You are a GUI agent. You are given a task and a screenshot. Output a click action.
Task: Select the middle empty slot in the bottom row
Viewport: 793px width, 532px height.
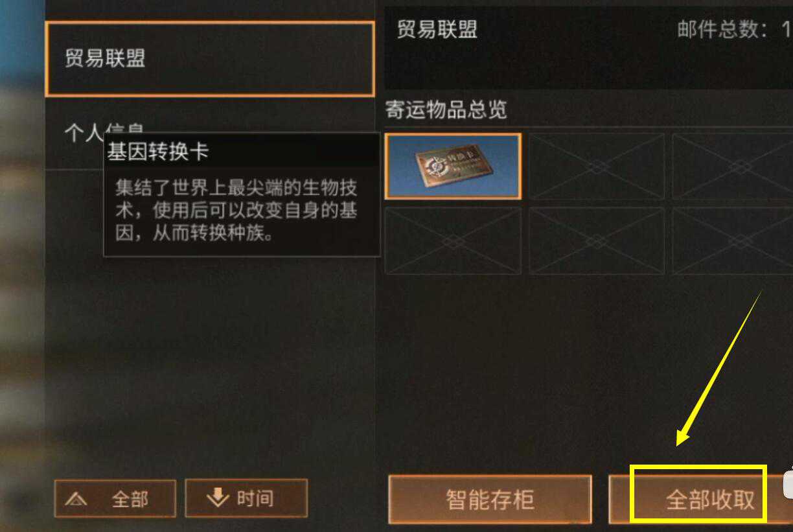click(x=597, y=240)
